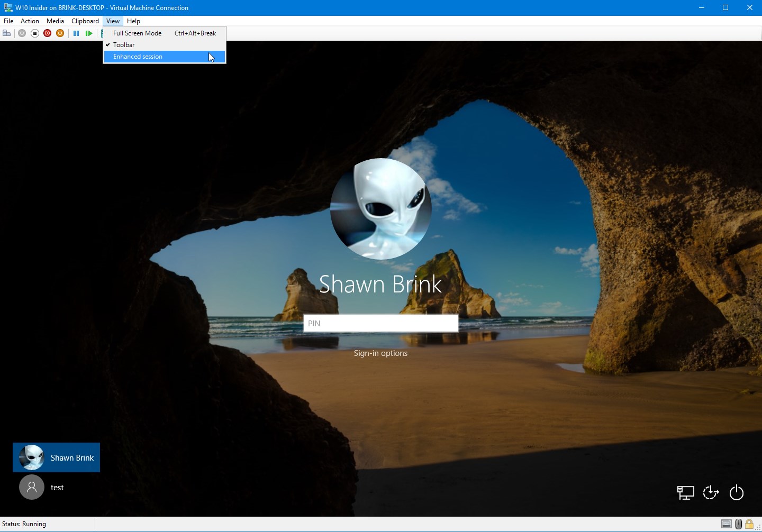Click the Ctrl+Alt+Delete toolbar icon
Screen dimensions: 762x532
click(7, 33)
